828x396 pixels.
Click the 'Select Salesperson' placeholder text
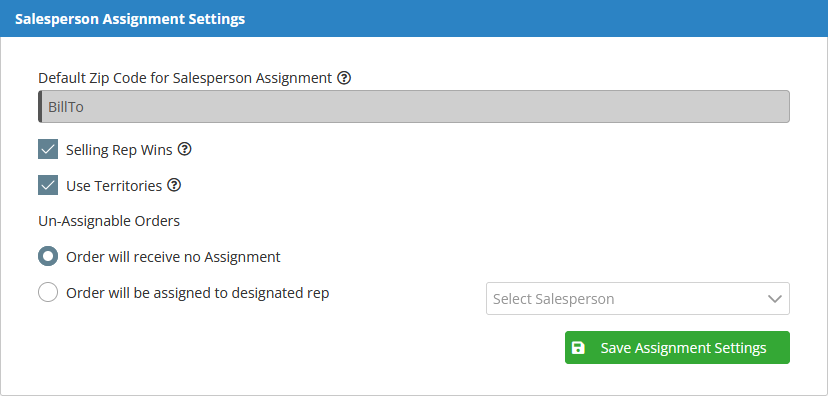pos(553,299)
